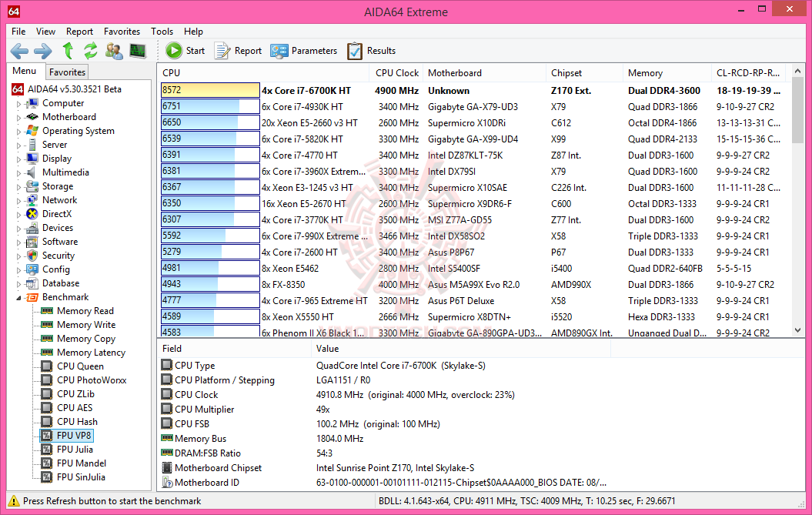Click the Motherboard ID field icon

tap(167, 483)
